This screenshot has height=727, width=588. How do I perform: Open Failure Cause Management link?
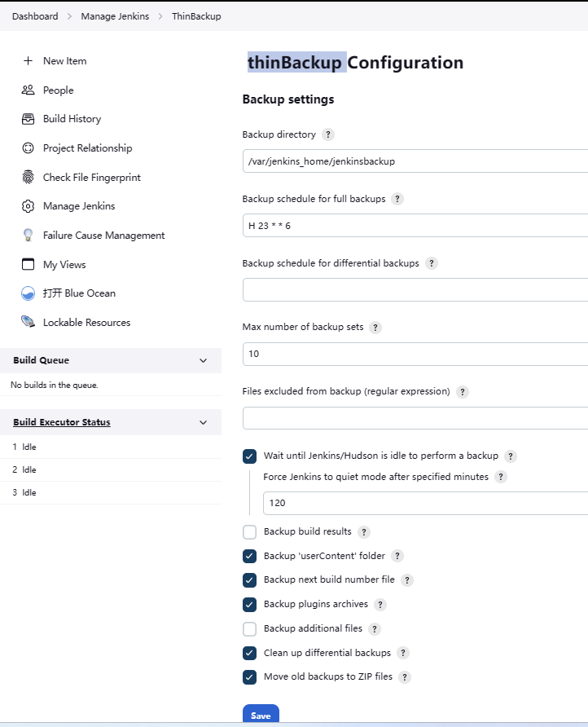pos(103,235)
